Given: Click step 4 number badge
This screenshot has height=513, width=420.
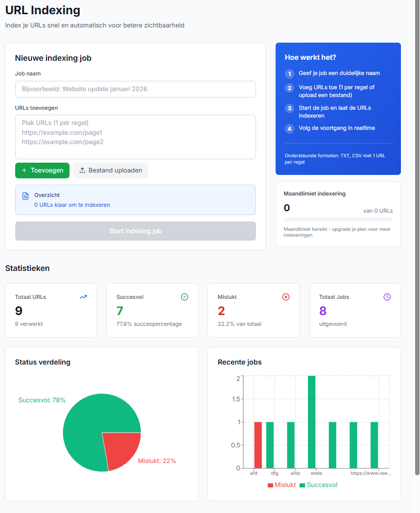Looking at the screenshot, I should click(x=289, y=128).
